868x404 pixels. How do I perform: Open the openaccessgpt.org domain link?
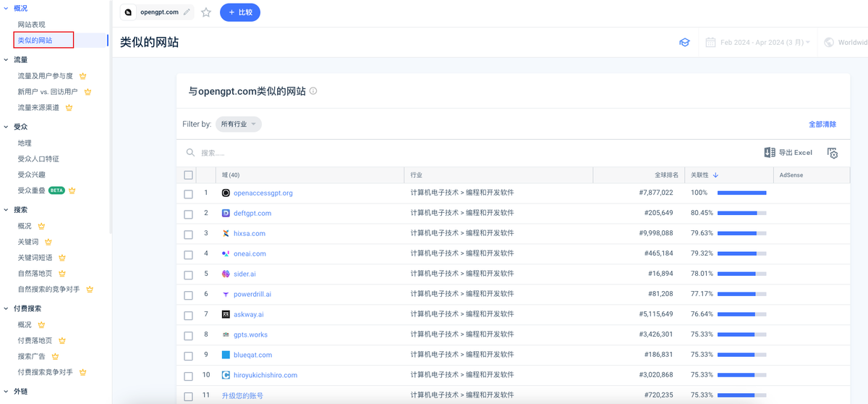(x=263, y=193)
